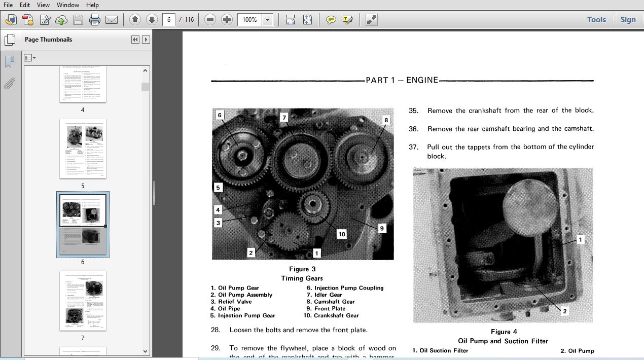
Task: Click the Page Thumbnails panel icon
Action: (x=10, y=40)
